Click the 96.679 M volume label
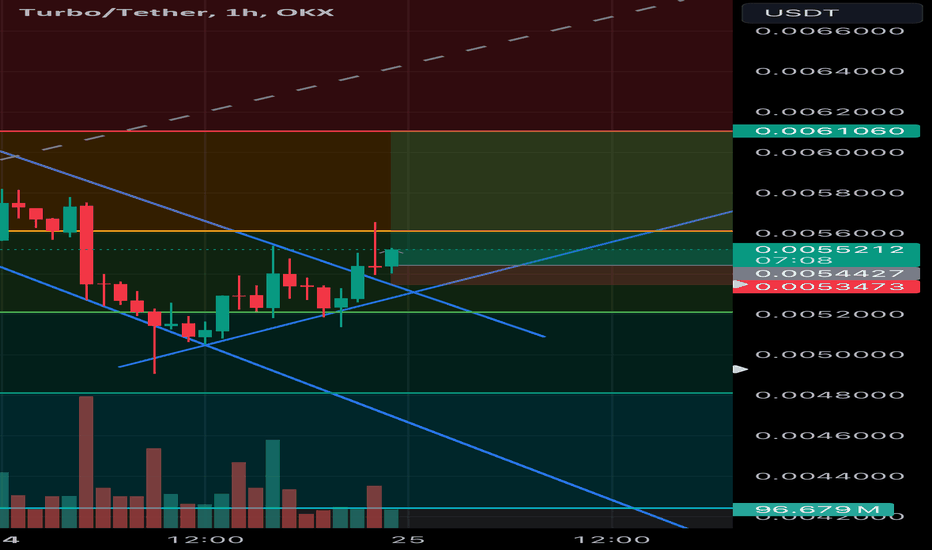The image size is (932, 550). (x=813, y=510)
